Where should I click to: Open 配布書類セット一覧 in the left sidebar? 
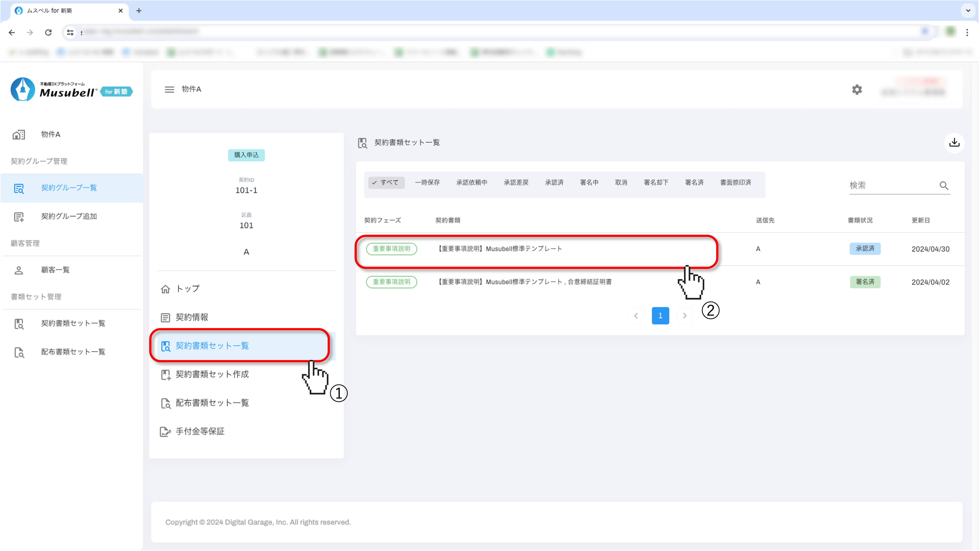pos(73,352)
